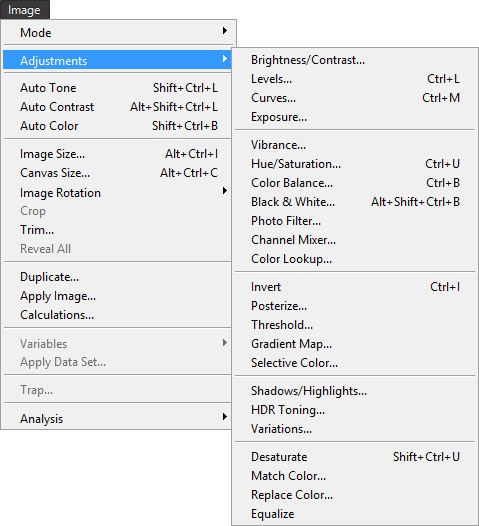Apply Auto Tone command
Image resolution: width=479 pixels, height=526 pixels.
tap(117, 88)
